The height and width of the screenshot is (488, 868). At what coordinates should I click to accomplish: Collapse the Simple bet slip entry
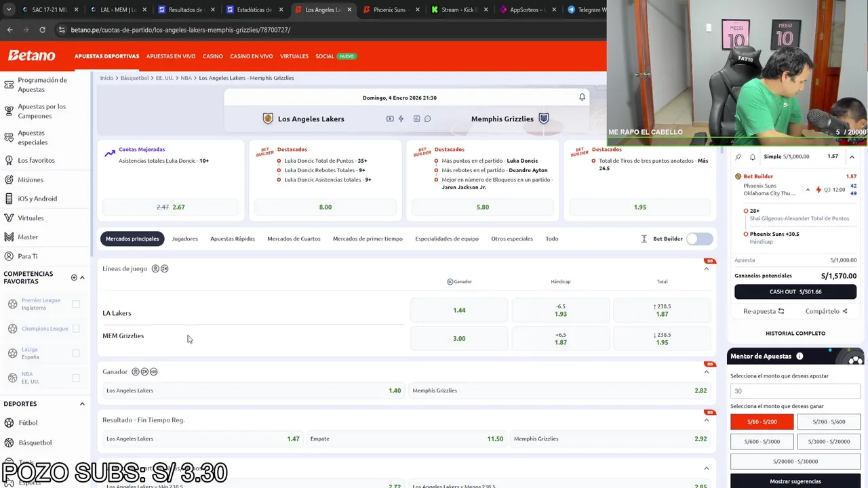(x=852, y=157)
